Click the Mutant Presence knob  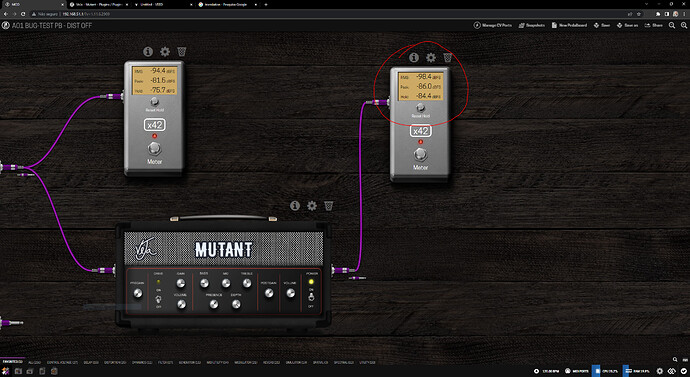point(213,304)
